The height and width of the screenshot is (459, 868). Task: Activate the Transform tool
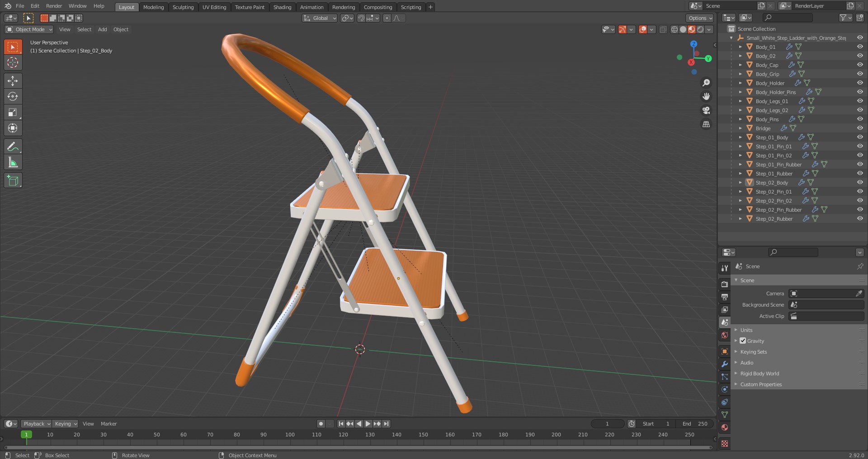click(13, 128)
